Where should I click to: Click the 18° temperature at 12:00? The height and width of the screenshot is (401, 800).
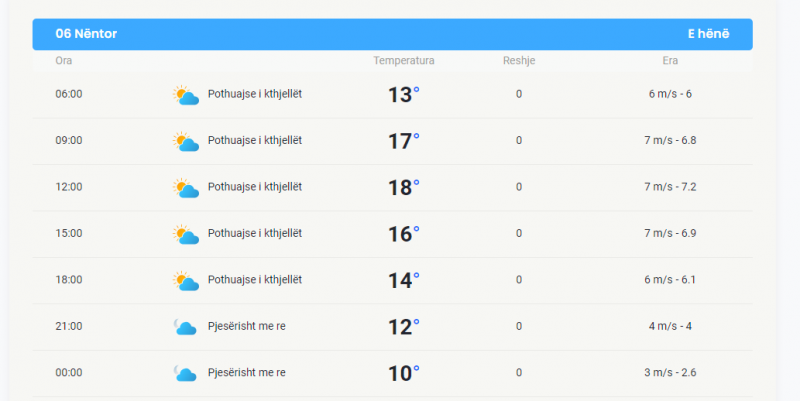point(404,187)
